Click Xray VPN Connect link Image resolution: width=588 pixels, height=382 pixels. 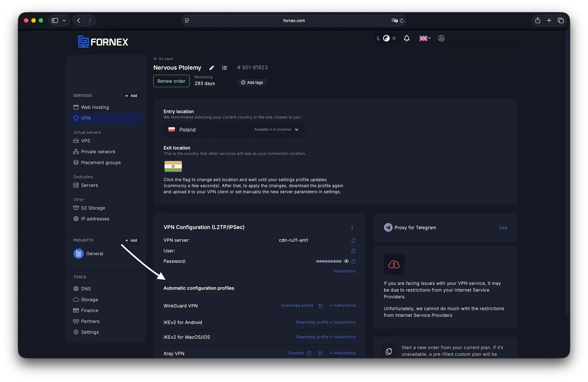point(296,353)
